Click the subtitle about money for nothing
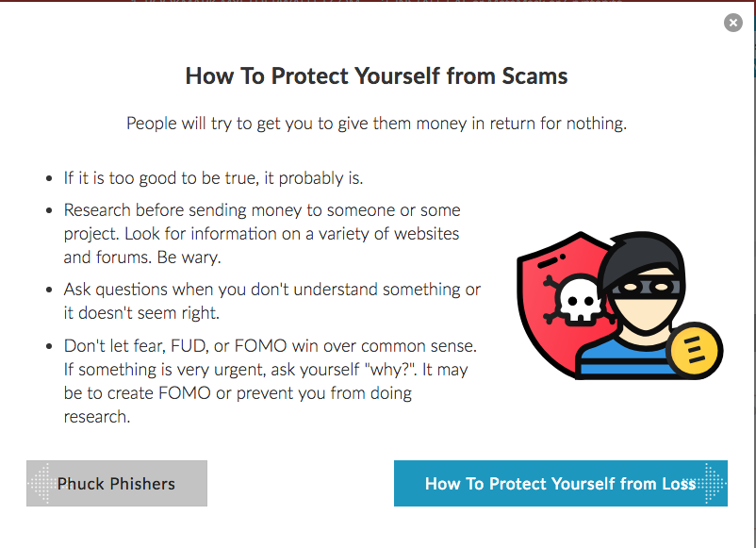 tap(376, 124)
